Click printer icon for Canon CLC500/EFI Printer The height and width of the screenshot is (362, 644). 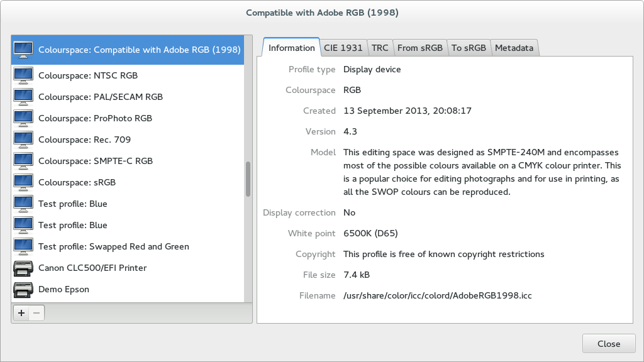click(x=23, y=268)
